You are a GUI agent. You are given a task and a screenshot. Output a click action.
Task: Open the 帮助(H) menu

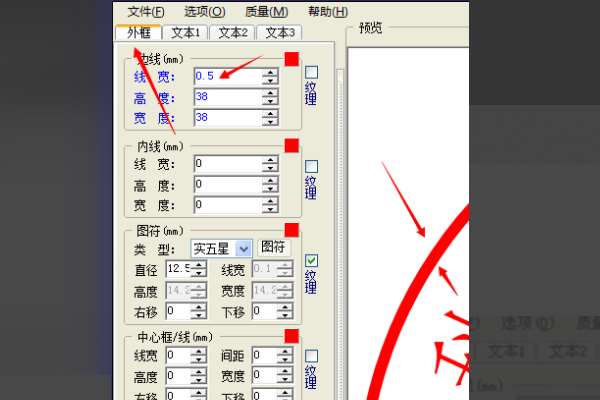pyautogui.click(x=328, y=12)
